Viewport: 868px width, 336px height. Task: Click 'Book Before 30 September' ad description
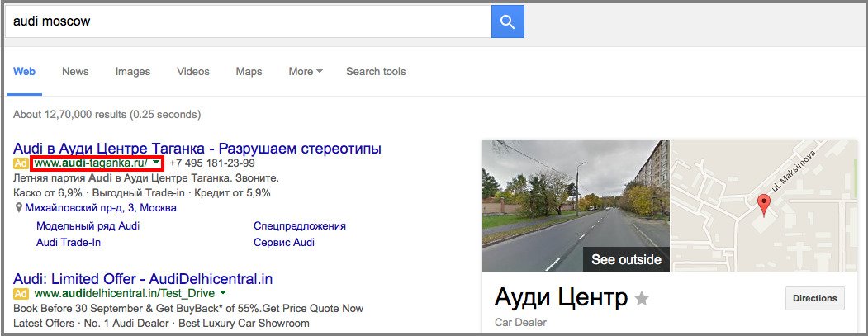coord(188,308)
